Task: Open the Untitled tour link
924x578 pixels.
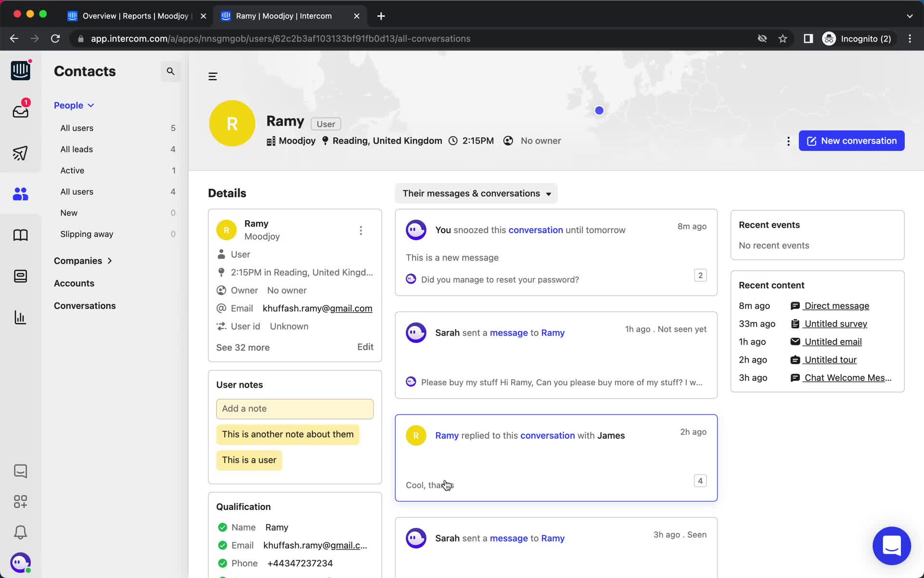Action: (830, 360)
